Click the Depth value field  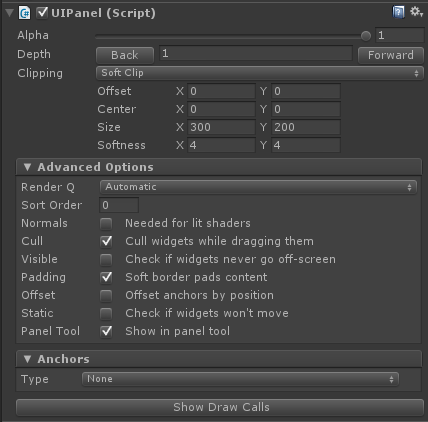click(256, 53)
